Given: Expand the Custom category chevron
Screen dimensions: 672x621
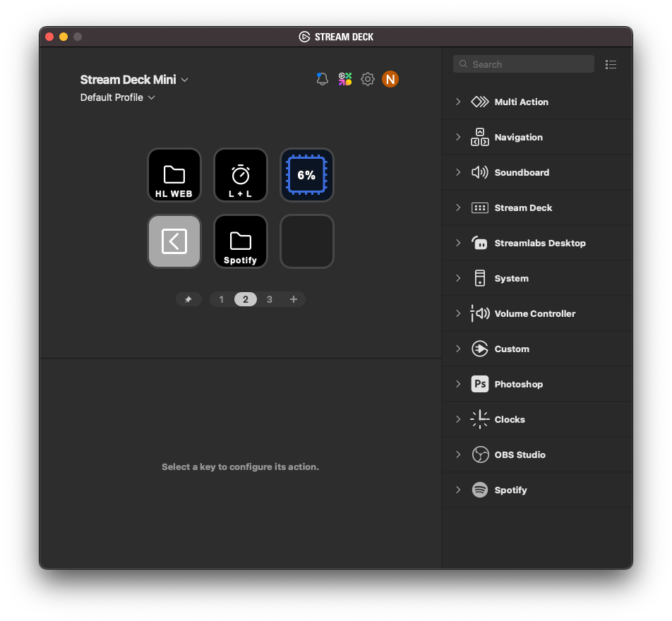Looking at the screenshot, I should (458, 349).
